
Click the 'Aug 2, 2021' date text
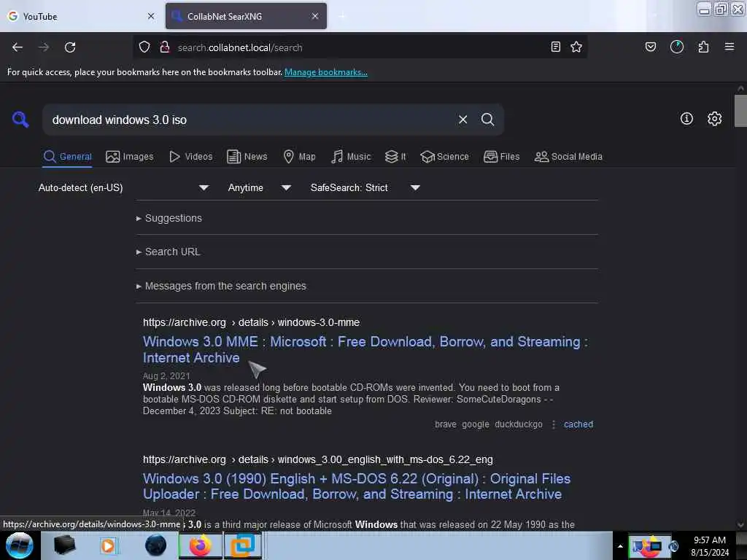point(166,376)
